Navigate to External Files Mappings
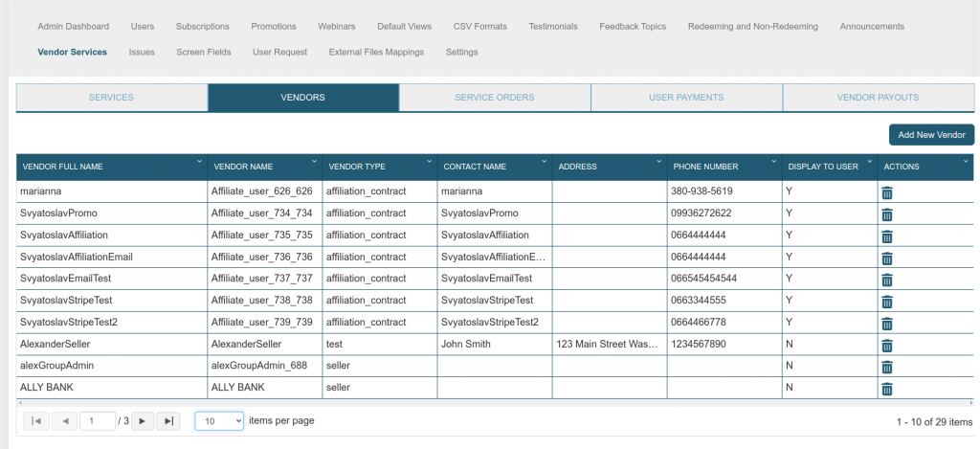This screenshot has width=980, height=449. point(376,52)
